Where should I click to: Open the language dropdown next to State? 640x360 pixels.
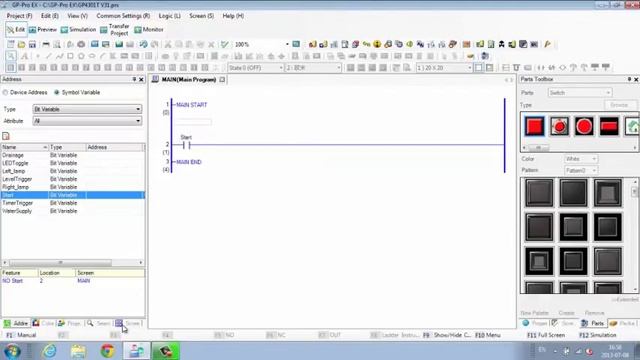point(313,68)
